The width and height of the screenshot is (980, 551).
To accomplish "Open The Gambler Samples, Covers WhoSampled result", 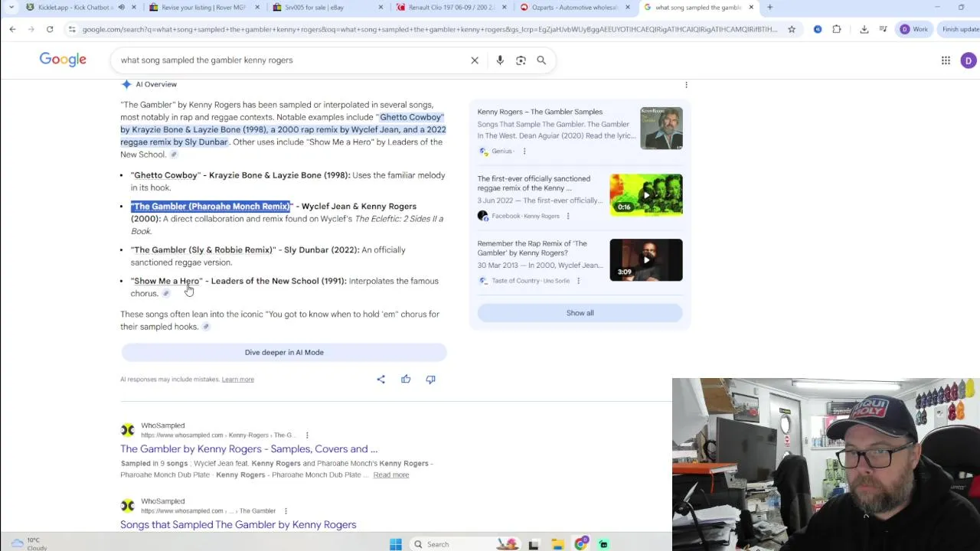I will [249, 449].
